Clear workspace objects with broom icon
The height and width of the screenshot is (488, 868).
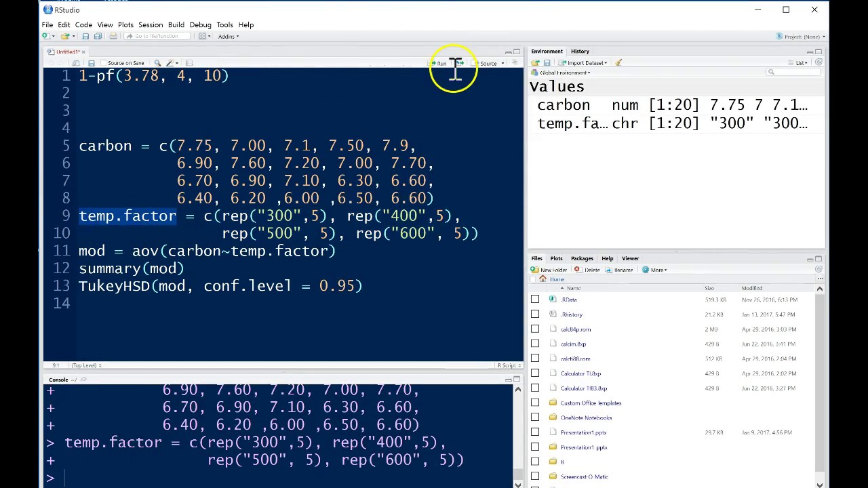[618, 63]
